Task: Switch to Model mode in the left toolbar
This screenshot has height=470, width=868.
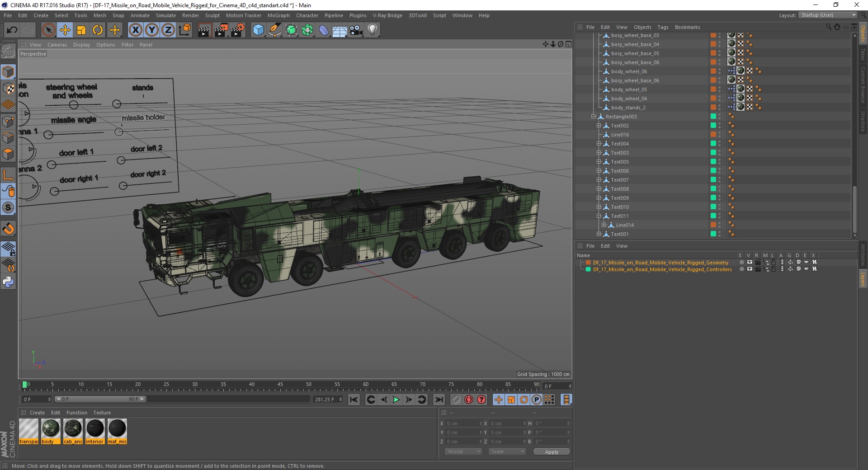Action: click(x=8, y=72)
